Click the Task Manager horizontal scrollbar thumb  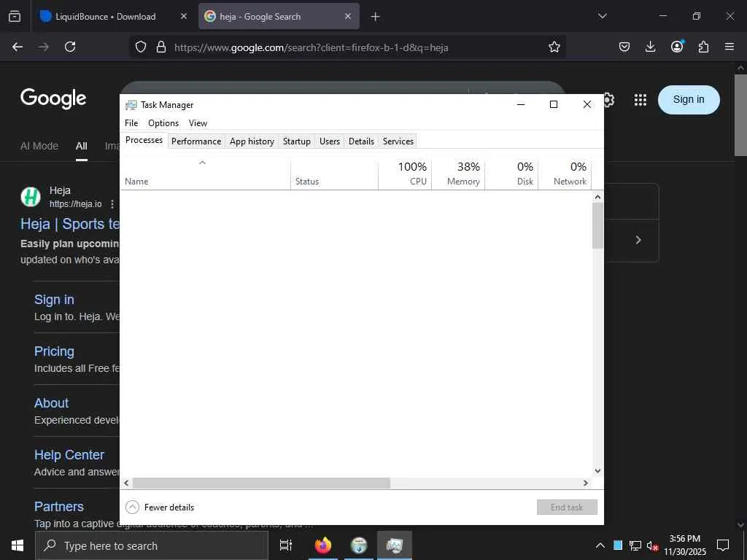pos(261,483)
